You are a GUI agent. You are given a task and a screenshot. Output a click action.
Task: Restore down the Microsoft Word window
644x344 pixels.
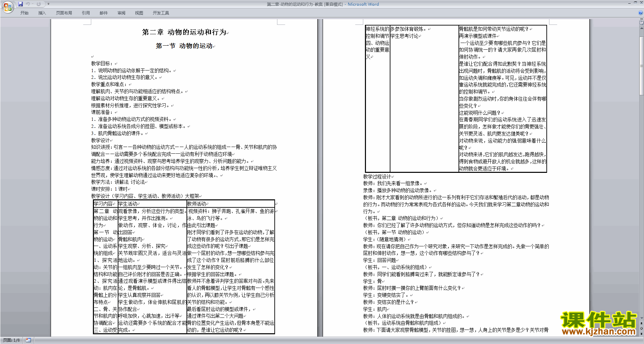635,3
